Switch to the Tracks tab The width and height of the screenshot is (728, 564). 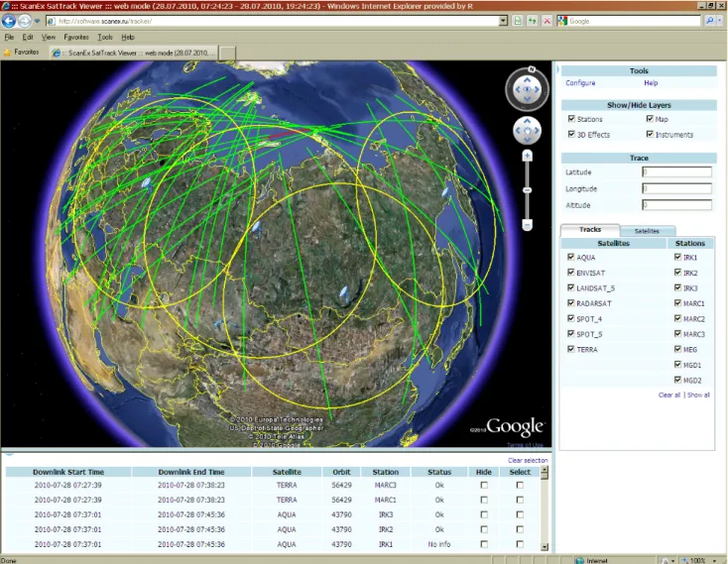coord(590,230)
